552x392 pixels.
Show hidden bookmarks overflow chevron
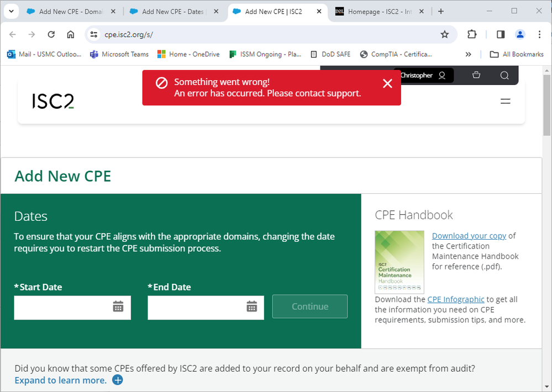tap(469, 54)
